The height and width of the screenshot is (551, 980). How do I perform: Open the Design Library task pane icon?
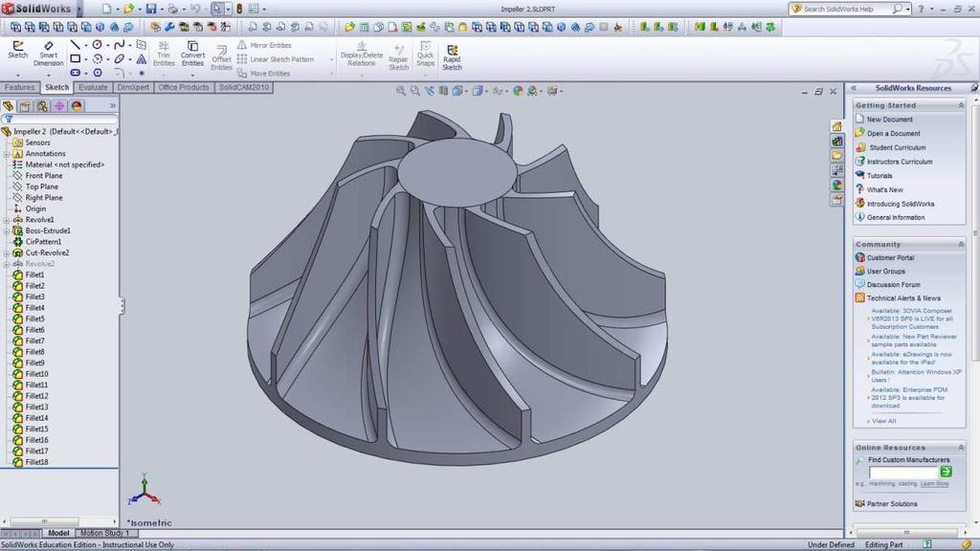(x=836, y=142)
